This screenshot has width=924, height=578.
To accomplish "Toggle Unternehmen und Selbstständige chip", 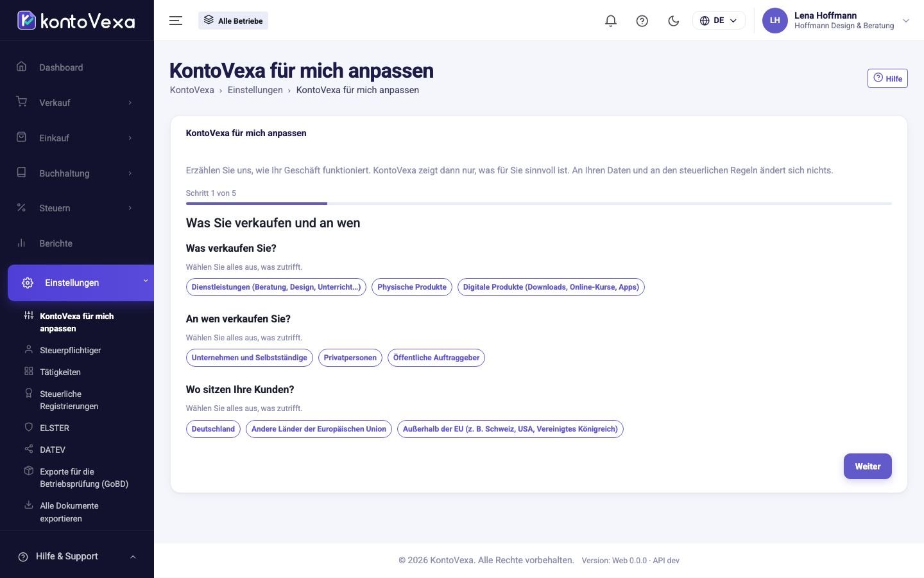I will [250, 358].
